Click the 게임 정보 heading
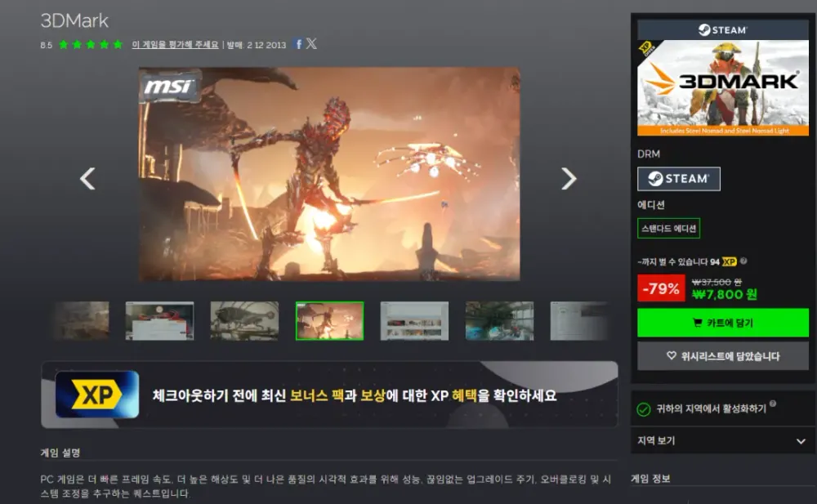Viewport: 817px width, 504px height. coord(650,478)
